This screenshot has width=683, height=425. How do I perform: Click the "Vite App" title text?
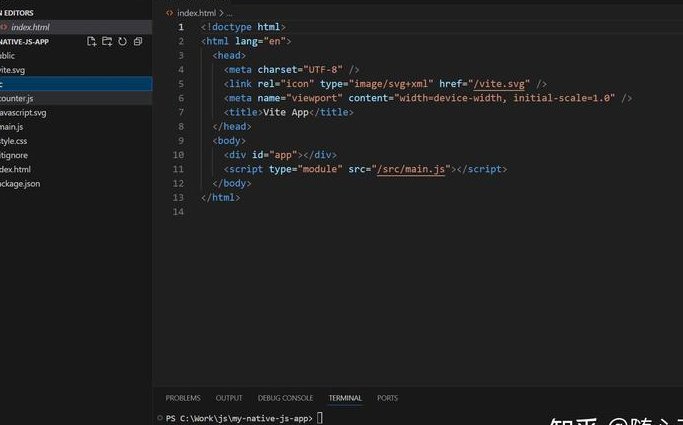[286, 112]
